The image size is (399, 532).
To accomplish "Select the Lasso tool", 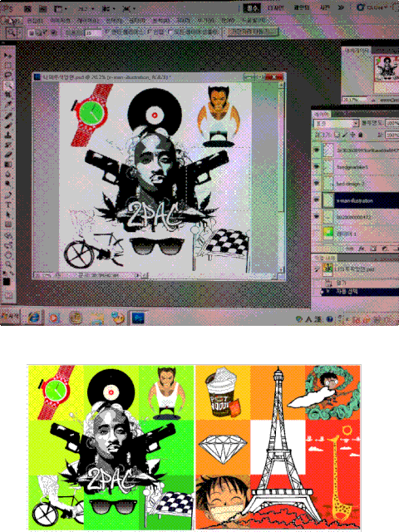I will 7,75.
